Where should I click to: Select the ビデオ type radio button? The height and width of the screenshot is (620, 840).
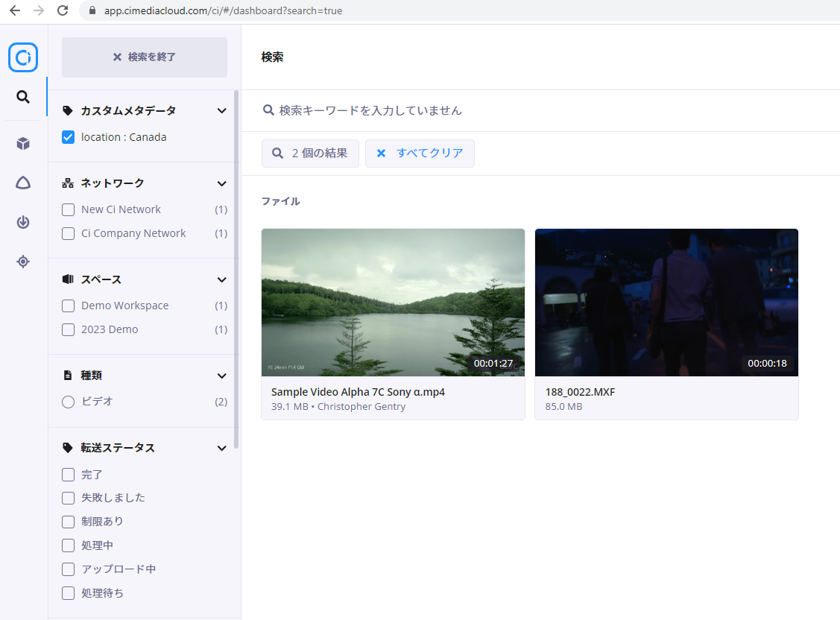(x=68, y=402)
